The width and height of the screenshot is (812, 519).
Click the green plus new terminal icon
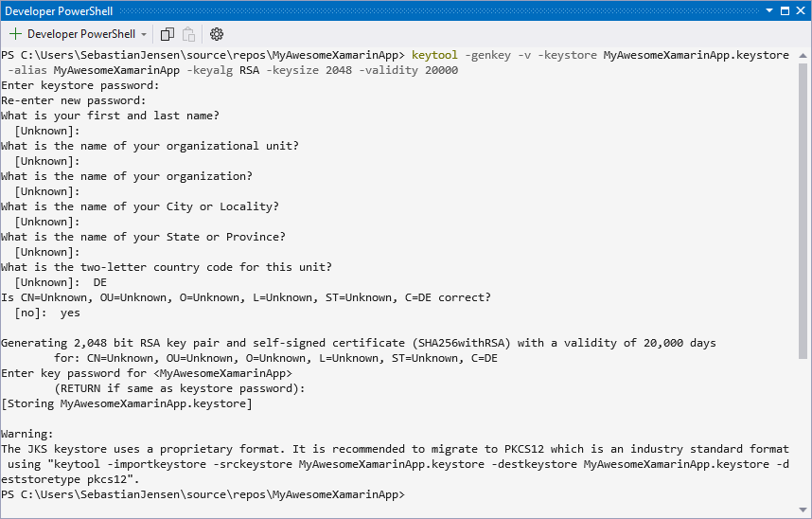[x=15, y=34]
